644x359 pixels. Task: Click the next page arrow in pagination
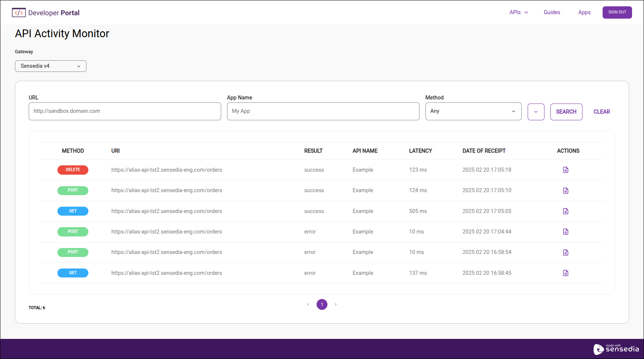pyautogui.click(x=336, y=304)
